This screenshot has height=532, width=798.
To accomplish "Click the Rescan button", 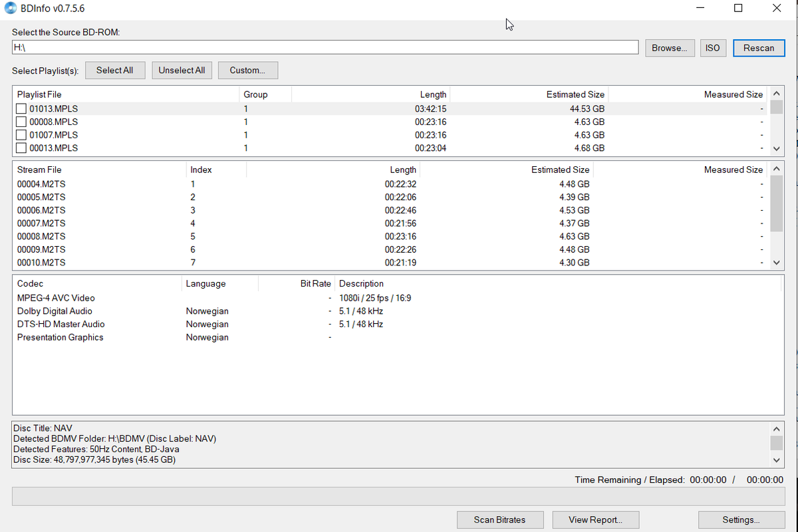I will click(x=759, y=48).
